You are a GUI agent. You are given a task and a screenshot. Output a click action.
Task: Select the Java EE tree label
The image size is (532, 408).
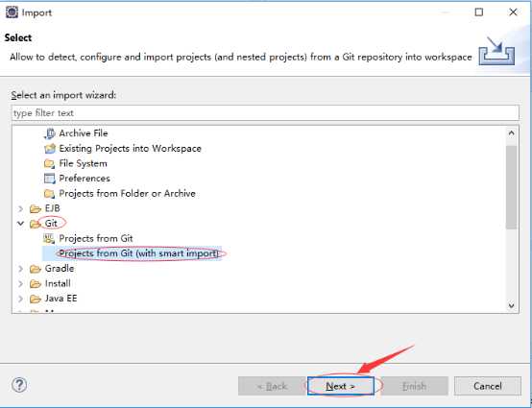tap(61, 299)
